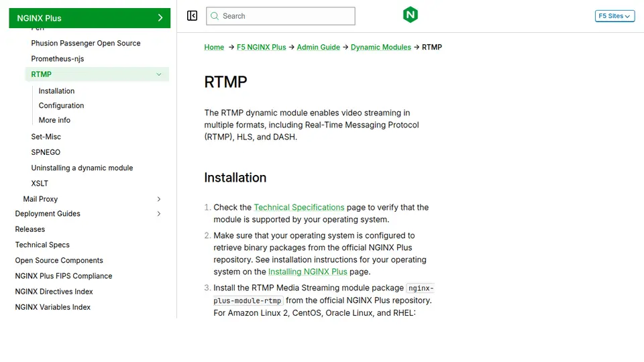The image size is (644, 362).
Task: Open the SPNEGO sidebar item
Action: (x=46, y=152)
